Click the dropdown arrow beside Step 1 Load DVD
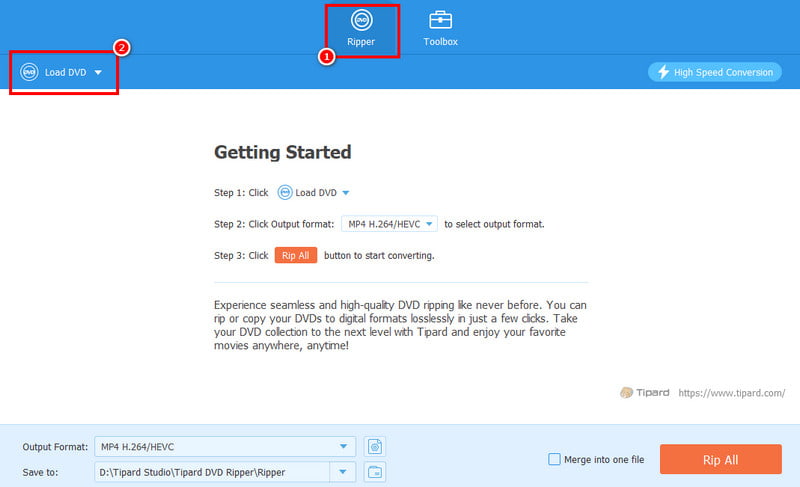The height and width of the screenshot is (487, 800). click(346, 193)
